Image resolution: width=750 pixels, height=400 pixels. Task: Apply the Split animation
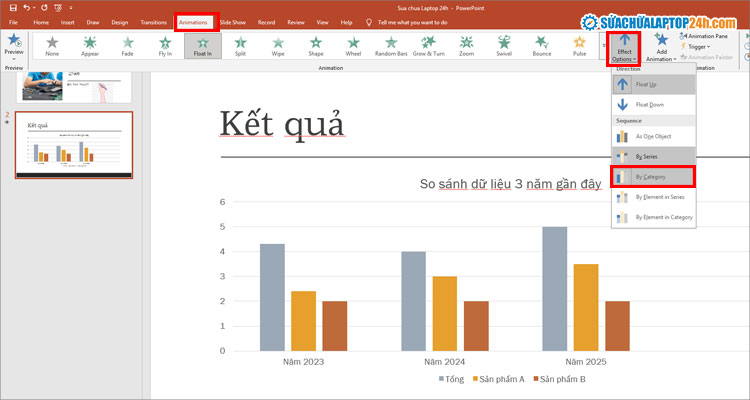240,46
